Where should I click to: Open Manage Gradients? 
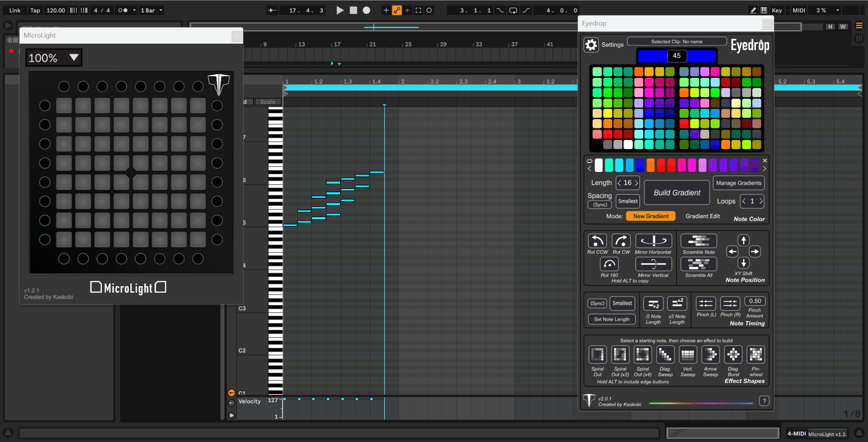pyautogui.click(x=738, y=183)
